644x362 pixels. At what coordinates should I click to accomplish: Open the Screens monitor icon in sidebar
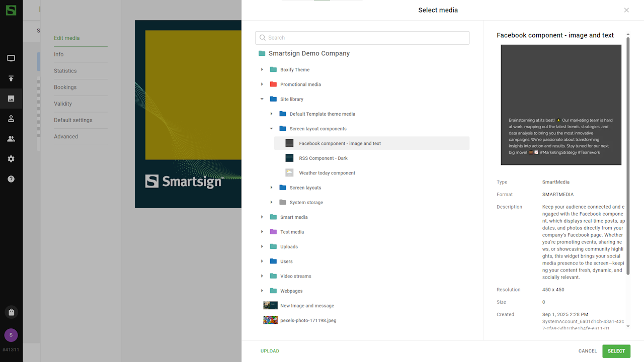pos(11,58)
